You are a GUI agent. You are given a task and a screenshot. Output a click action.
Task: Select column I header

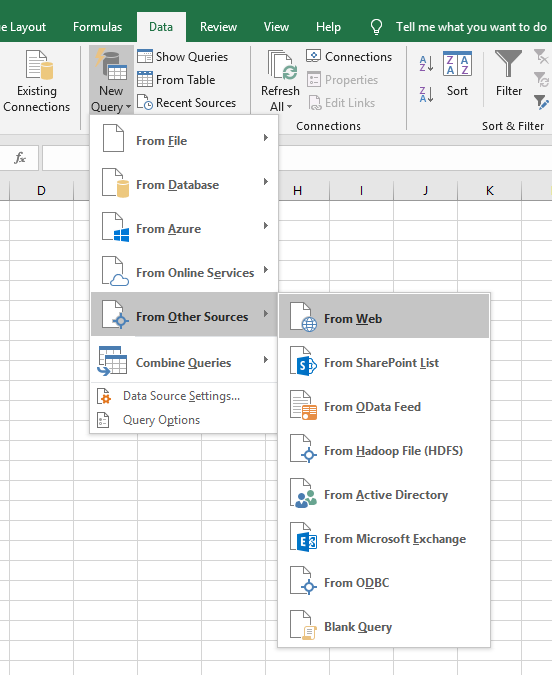[x=361, y=190]
